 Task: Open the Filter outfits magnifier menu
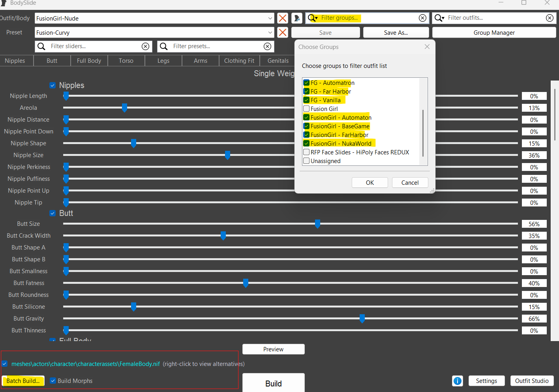point(439,18)
